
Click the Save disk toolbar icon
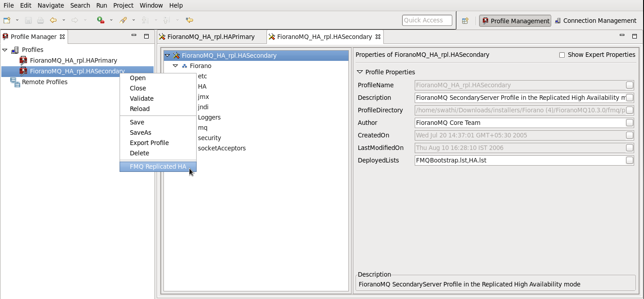[x=28, y=20]
